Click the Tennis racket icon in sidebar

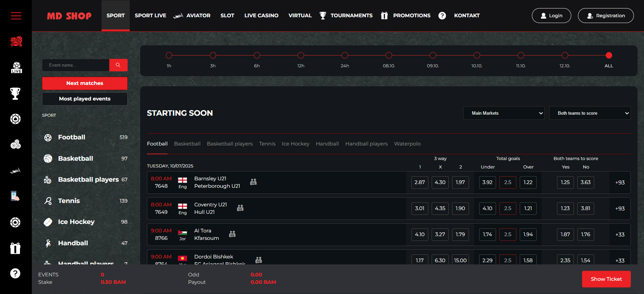48,201
